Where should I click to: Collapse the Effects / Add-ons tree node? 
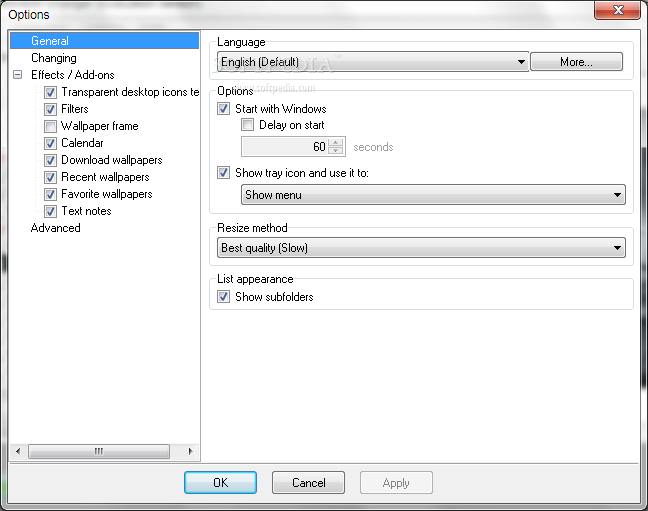(x=18, y=75)
